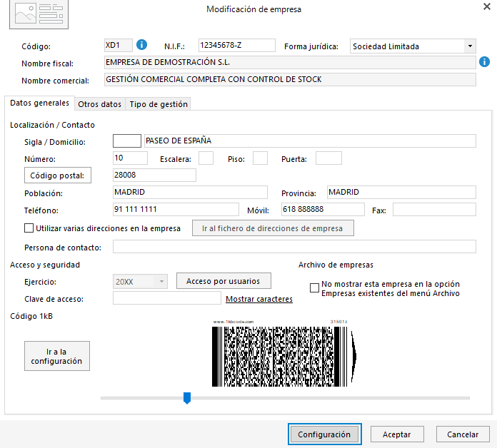Viewport: 497px width, 448px height.
Task: Click the Teléfono field 91 111 1111
Action: (176, 209)
